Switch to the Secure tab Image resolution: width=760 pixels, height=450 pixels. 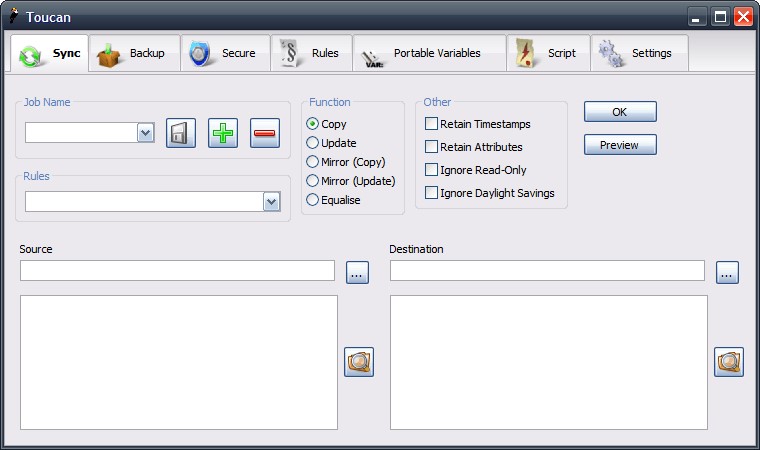(225, 54)
